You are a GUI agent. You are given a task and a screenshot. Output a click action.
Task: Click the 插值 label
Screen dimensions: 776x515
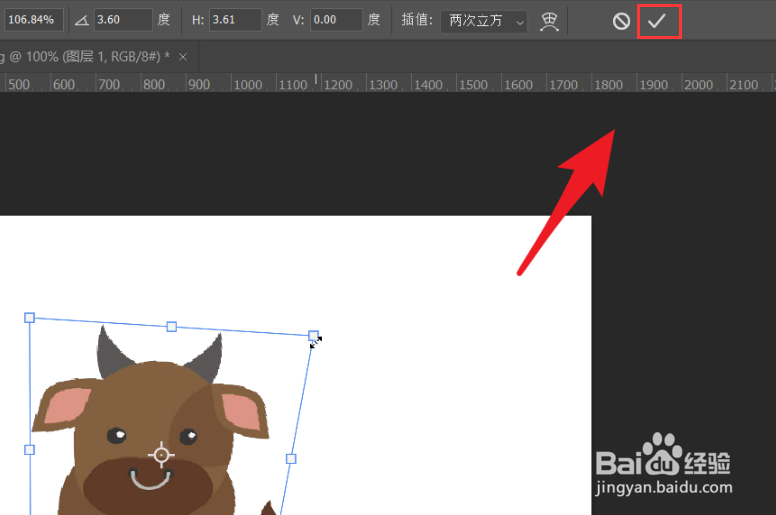pyautogui.click(x=417, y=20)
